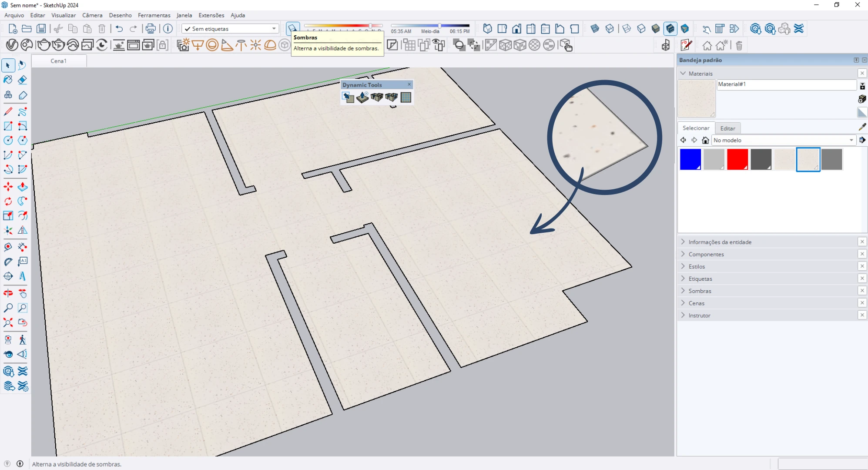
Task: Open the Arquivo menu
Action: coord(14,15)
